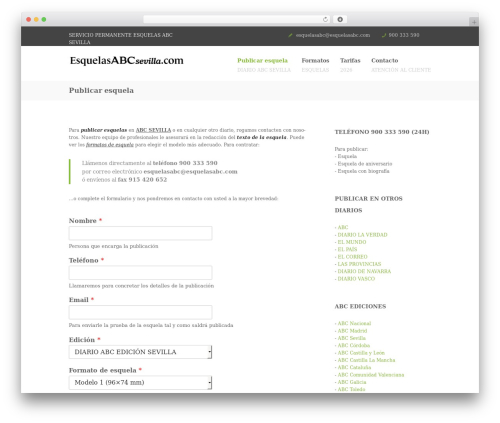Click 'Persona que encarga la publicación' hint
This screenshot has width=500, height=423.
[113, 246]
